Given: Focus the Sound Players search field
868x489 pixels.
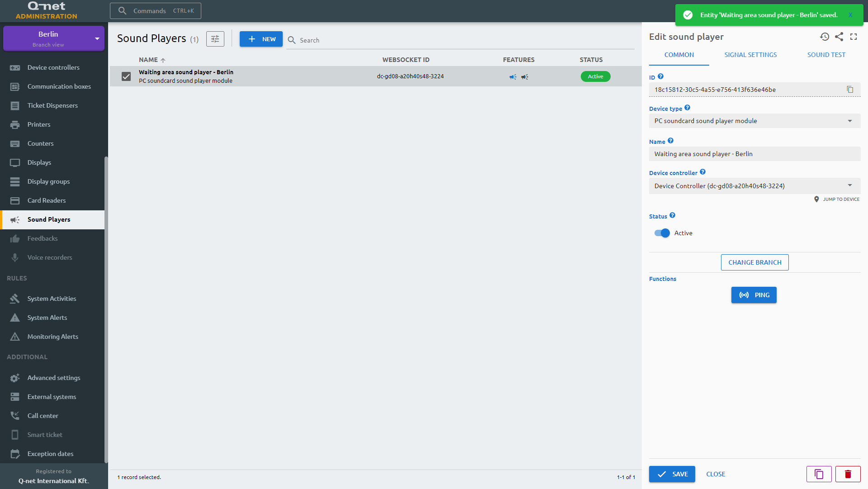Looking at the screenshot, I should pyautogui.click(x=460, y=40).
